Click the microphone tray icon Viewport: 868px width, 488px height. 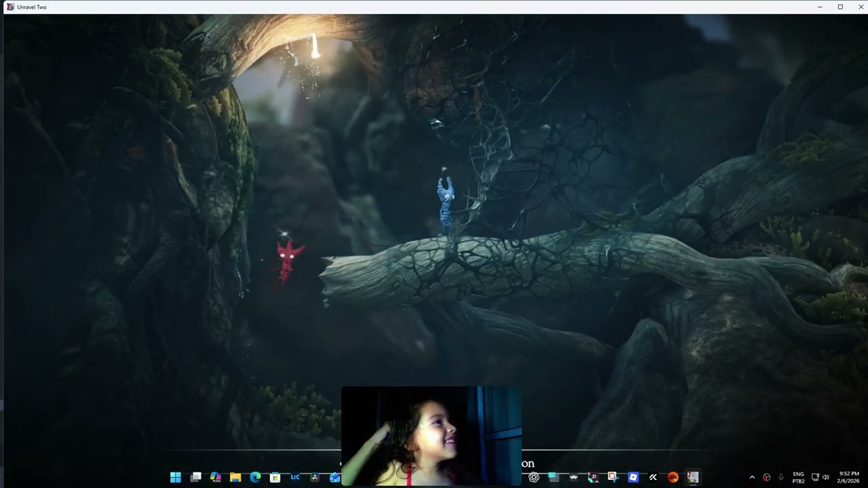[781, 477]
